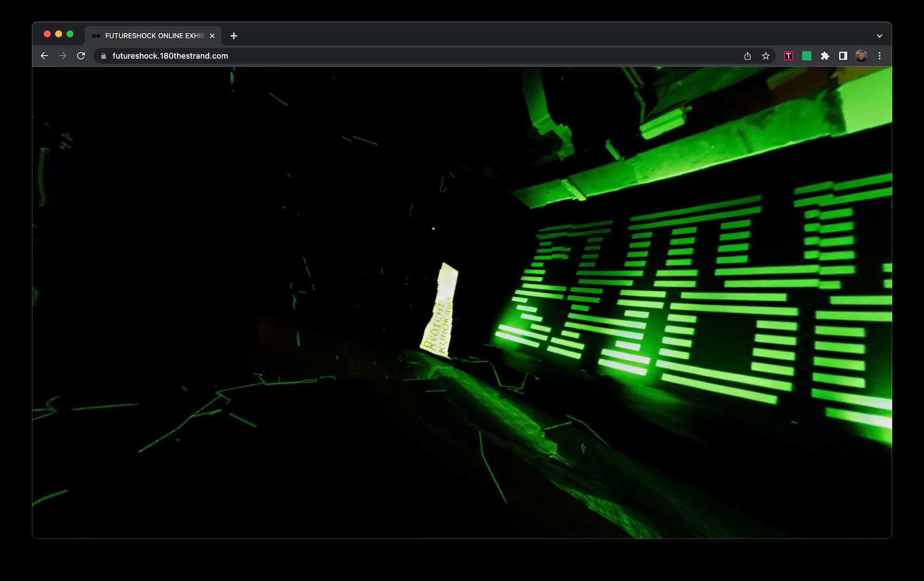Minimize window with yellow button
The image size is (924, 581).
point(59,34)
